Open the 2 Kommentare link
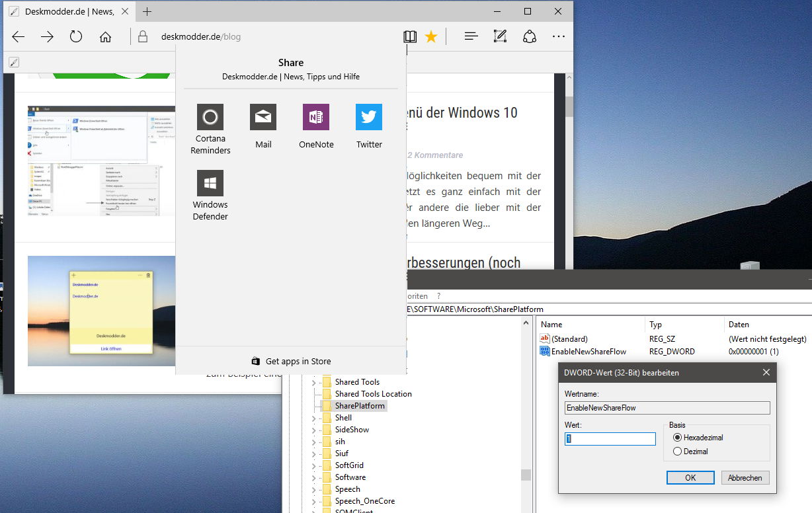The width and height of the screenshot is (812, 513). point(435,155)
